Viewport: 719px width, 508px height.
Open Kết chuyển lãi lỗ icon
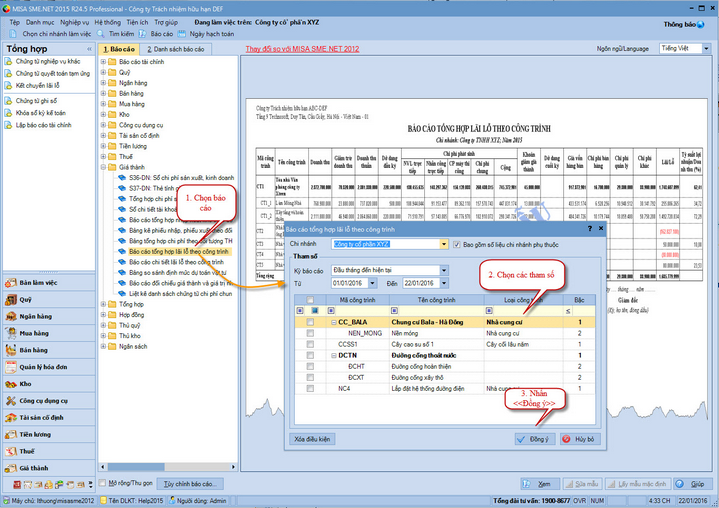[x=8, y=85]
